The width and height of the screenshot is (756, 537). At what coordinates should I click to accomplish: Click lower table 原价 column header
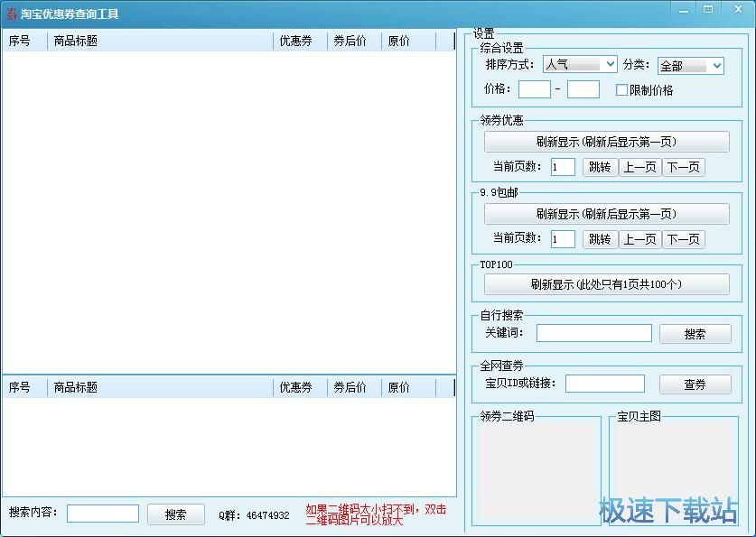[408, 387]
